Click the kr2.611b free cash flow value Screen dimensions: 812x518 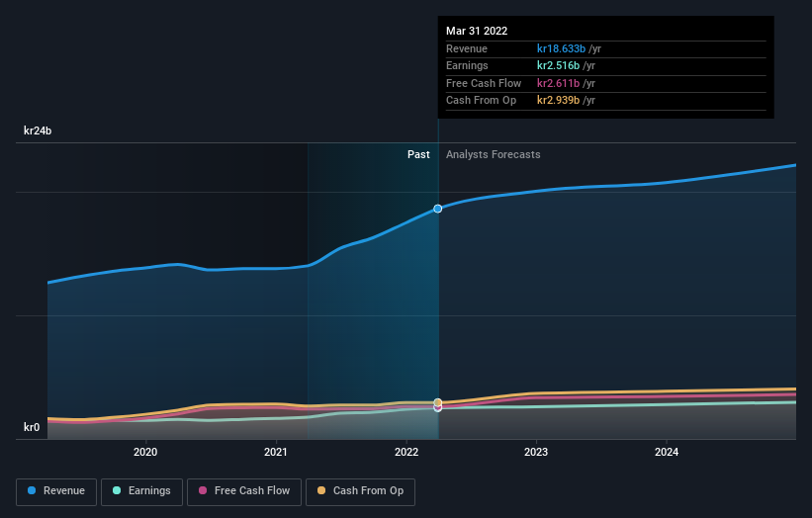click(x=558, y=83)
